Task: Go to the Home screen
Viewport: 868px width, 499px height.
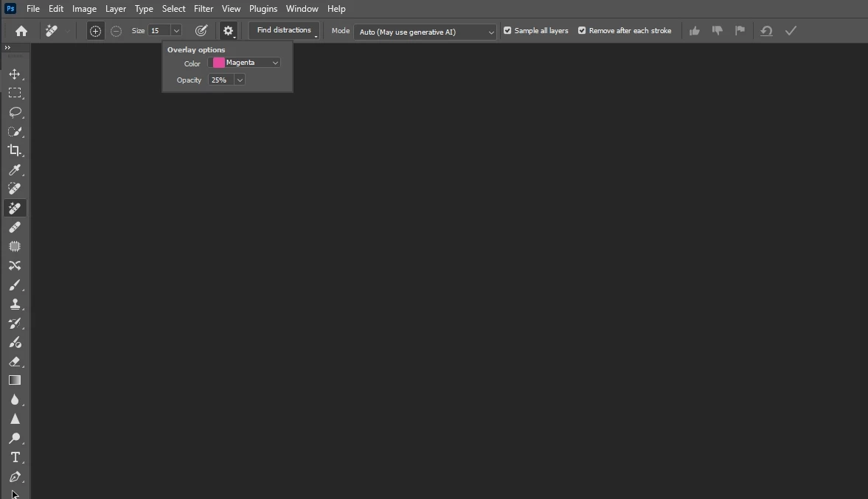Action: tap(21, 31)
